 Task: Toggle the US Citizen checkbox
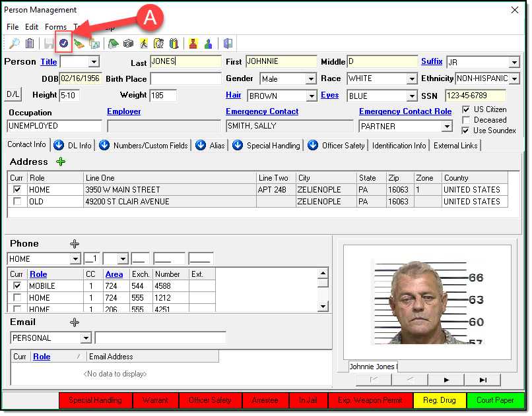[x=466, y=109]
